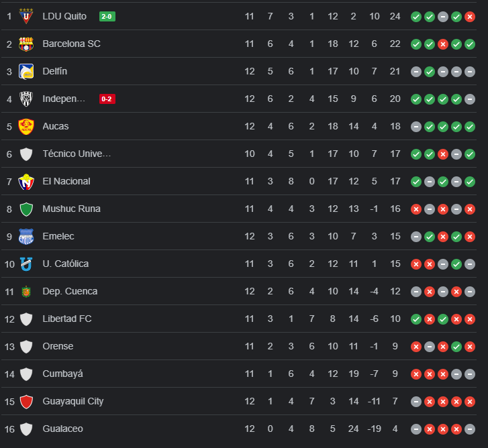The image size is (488, 448).
Task: Click the U. Católica club logo
Action: pyautogui.click(x=26, y=264)
